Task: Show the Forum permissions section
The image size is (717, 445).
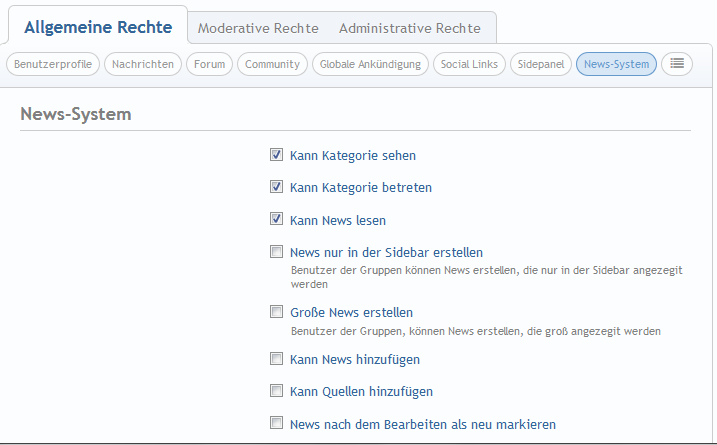Action: 210,64
